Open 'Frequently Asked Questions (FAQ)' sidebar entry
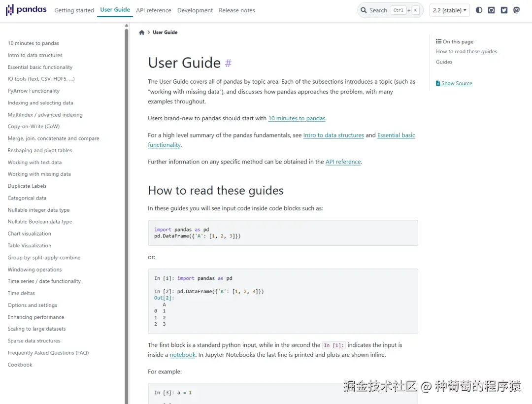 [x=48, y=353]
